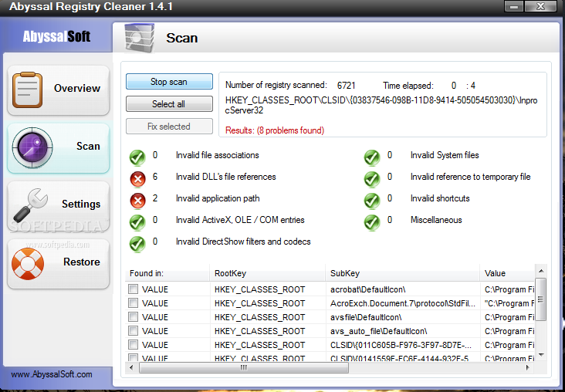Click the scanned path HKEY_CLASSES_ROOT\CLSID text
Image resolution: width=565 pixels, height=392 pixels.
(381, 105)
